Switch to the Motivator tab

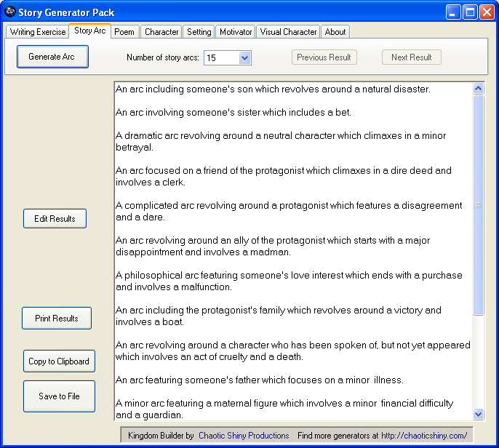tap(236, 32)
